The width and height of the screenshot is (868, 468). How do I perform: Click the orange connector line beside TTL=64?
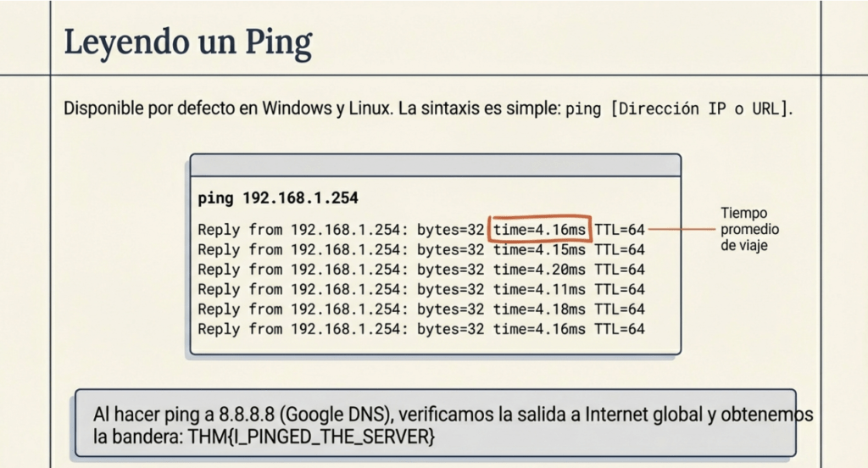[x=681, y=230]
